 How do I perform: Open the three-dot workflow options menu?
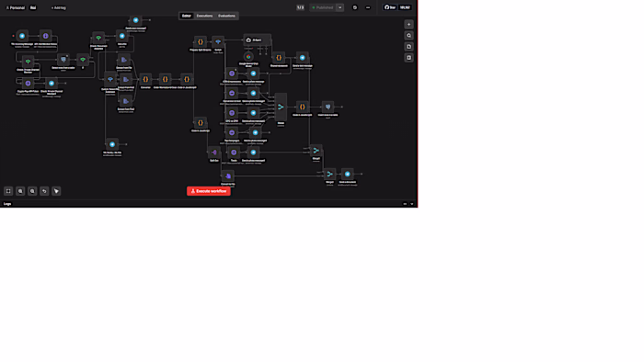pos(368,7)
